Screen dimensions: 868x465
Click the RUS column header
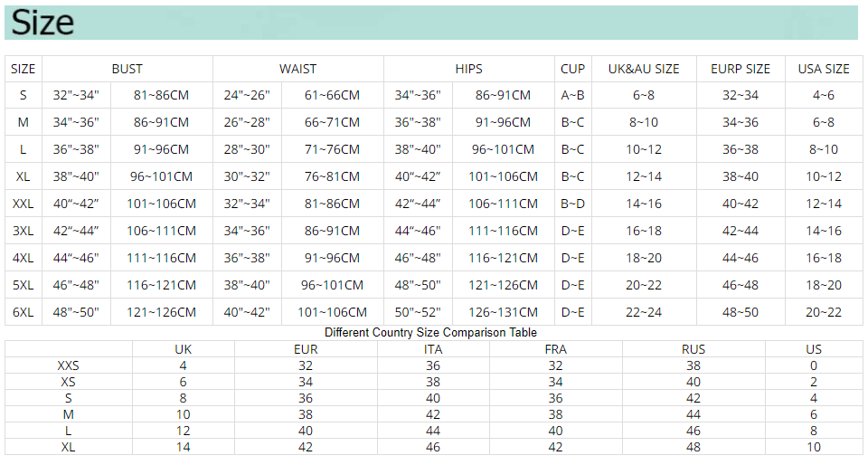pos(693,349)
